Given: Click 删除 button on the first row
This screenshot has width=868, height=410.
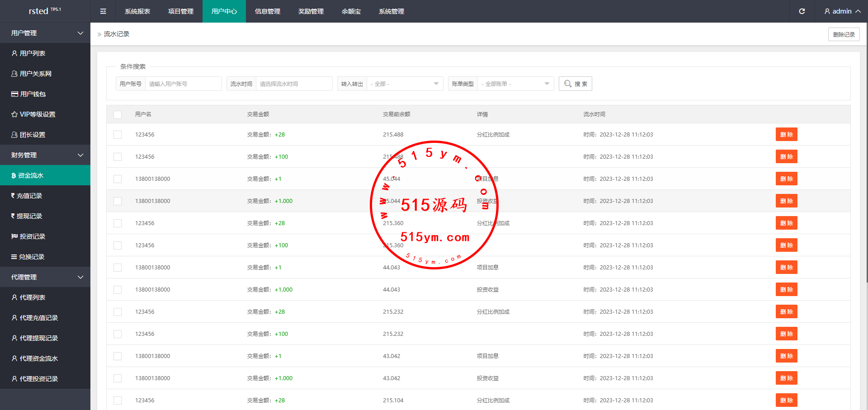Looking at the screenshot, I should 786,135.
